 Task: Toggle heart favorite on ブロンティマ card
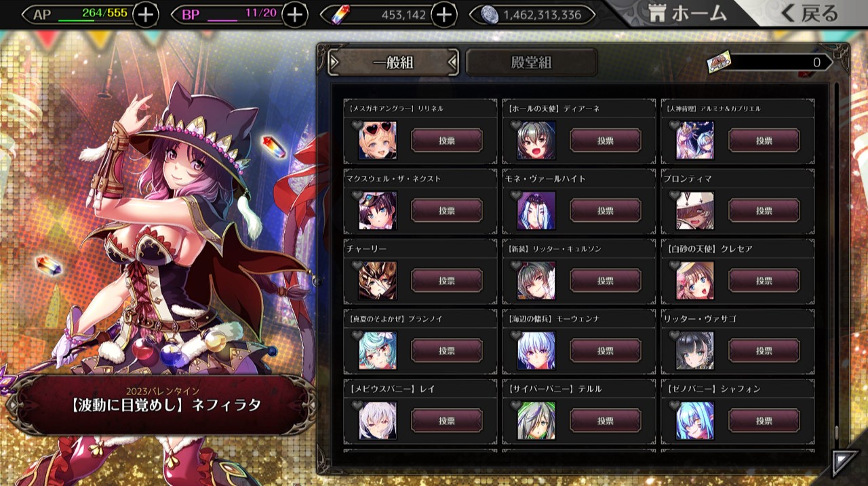(674, 195)
